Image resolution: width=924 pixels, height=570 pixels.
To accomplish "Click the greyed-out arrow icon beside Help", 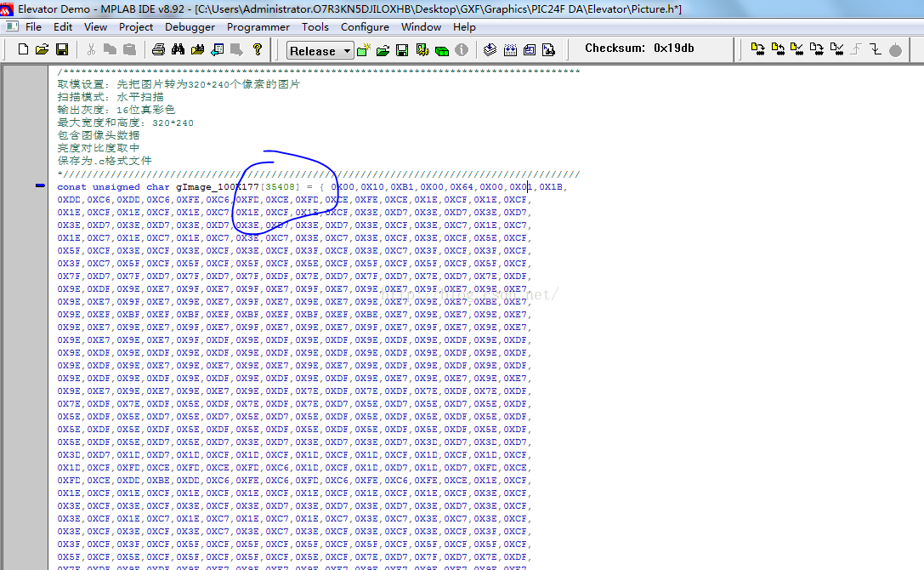I will [x=237, y=49].
